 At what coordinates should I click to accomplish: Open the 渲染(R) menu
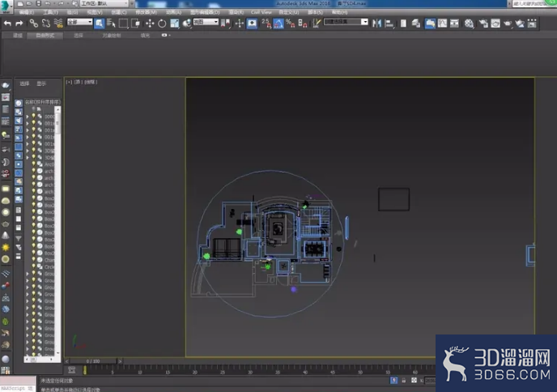pos(236,12)
